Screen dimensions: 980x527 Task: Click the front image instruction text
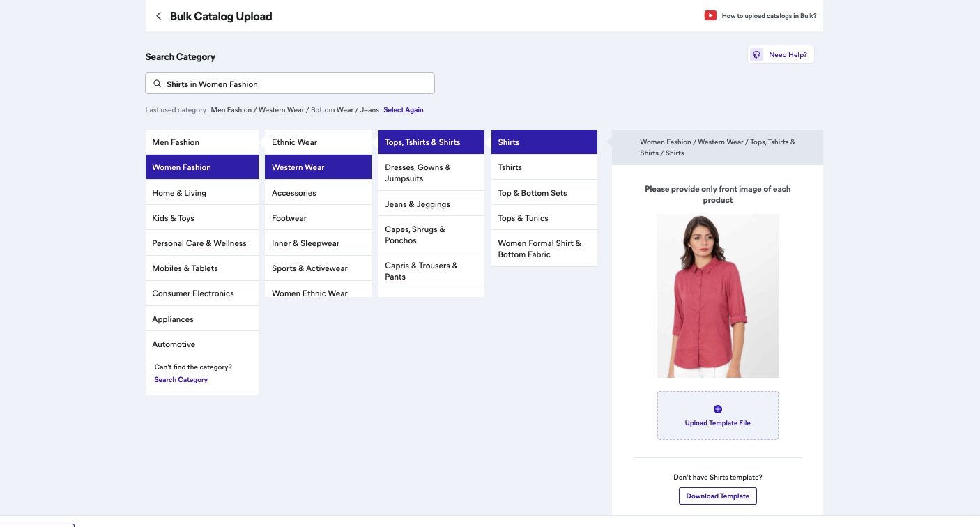(718, 194)
